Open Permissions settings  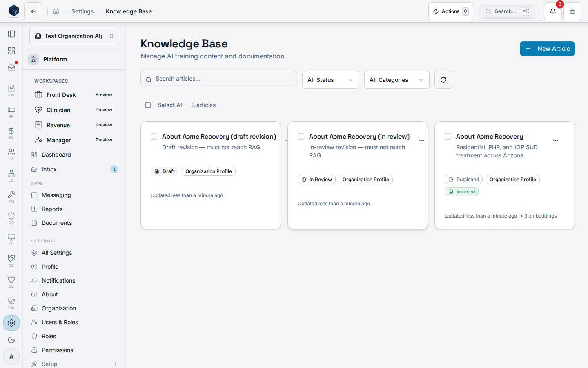pos(75,350)
